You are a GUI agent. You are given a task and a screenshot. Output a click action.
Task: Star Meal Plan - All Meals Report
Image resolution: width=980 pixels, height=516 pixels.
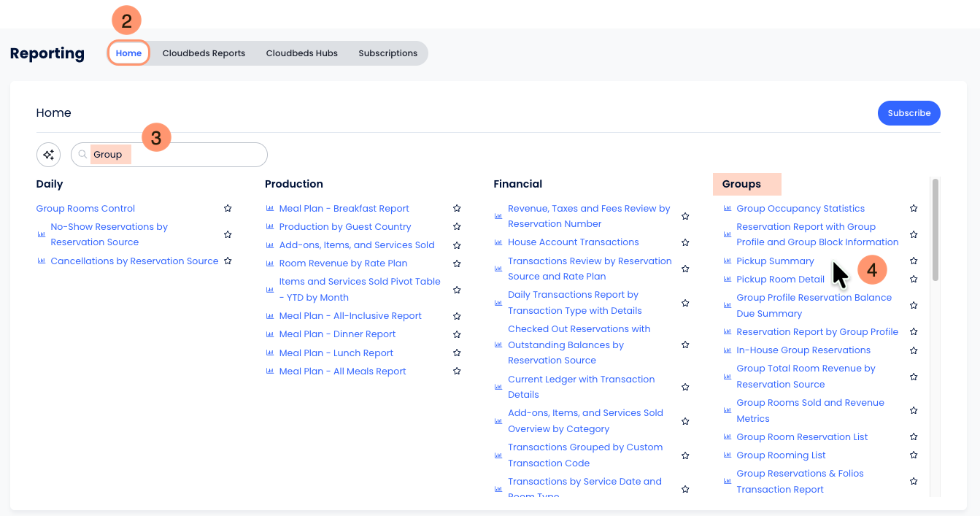457,371
